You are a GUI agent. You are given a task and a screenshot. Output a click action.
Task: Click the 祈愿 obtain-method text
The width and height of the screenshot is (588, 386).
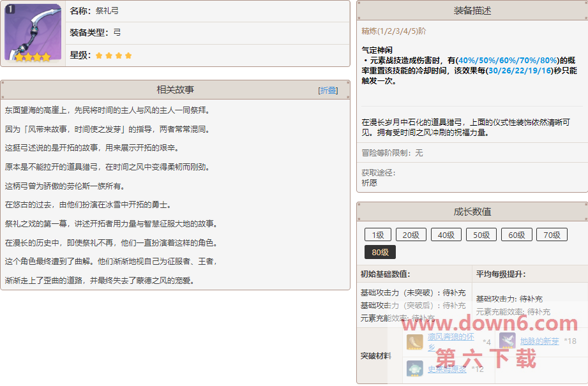tap(370, 183)
